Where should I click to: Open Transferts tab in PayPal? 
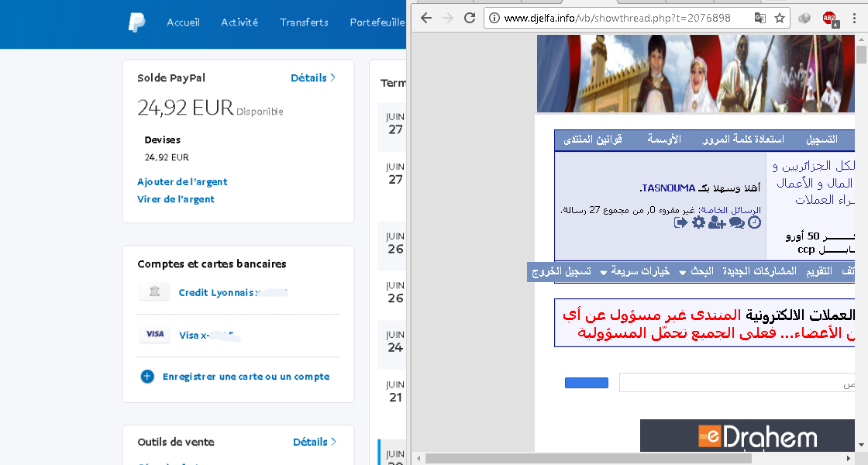coord(304,22)
